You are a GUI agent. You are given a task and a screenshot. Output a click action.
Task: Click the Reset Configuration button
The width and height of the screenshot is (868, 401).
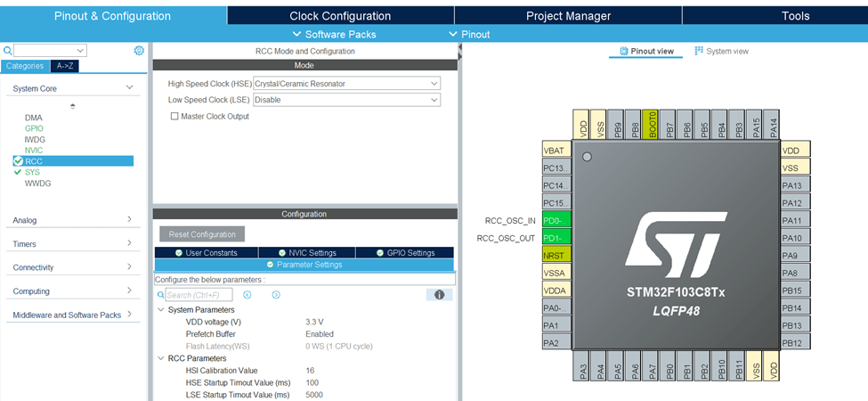[x=202, y=234]
